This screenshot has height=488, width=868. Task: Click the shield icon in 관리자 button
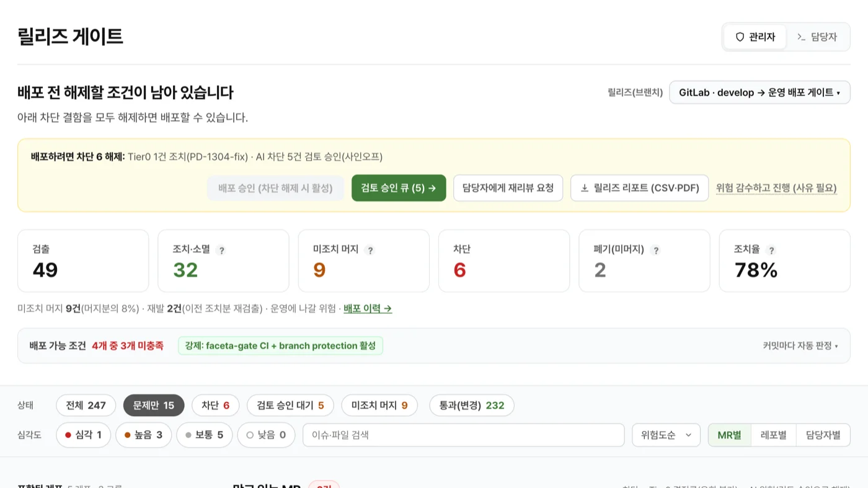click(x=740, y=37)
